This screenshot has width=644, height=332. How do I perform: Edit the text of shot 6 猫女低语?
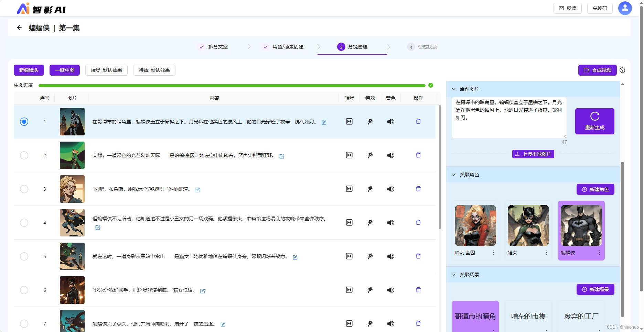203,291
